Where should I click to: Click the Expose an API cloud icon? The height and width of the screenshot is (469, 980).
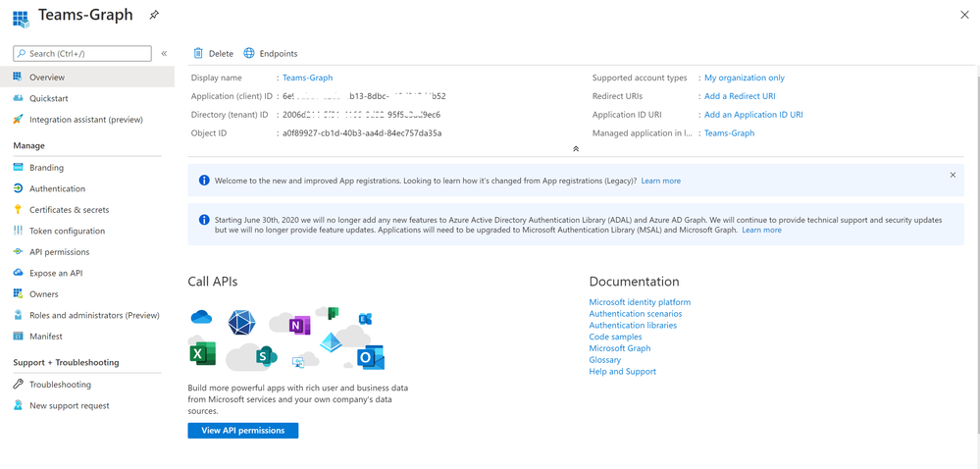click(x=18, y=274)
